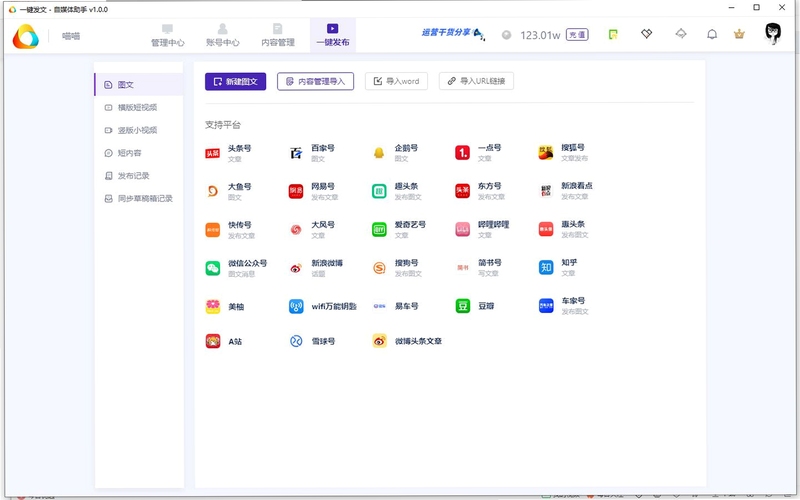Select the 大鱼号 orange icon
The image size is (800, 500).
[212, 191]
